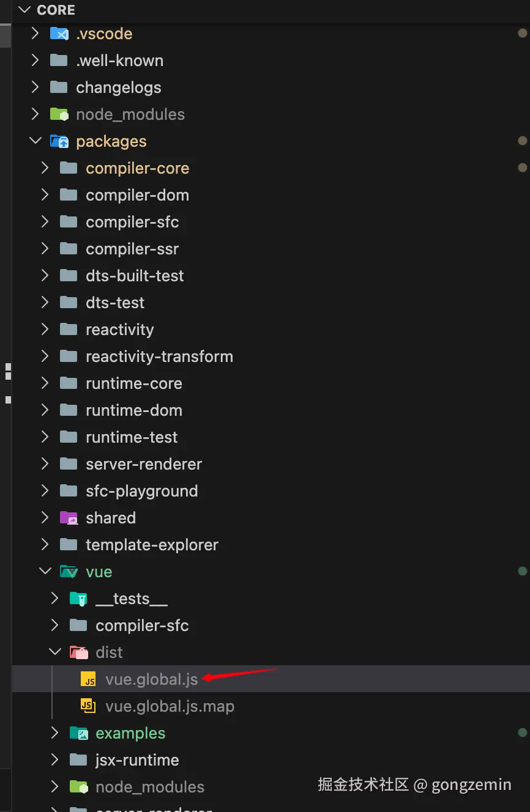Click the __tests__ folder icon
The image size is (530, 812).
pyautogui.click(x=78, y=599)
